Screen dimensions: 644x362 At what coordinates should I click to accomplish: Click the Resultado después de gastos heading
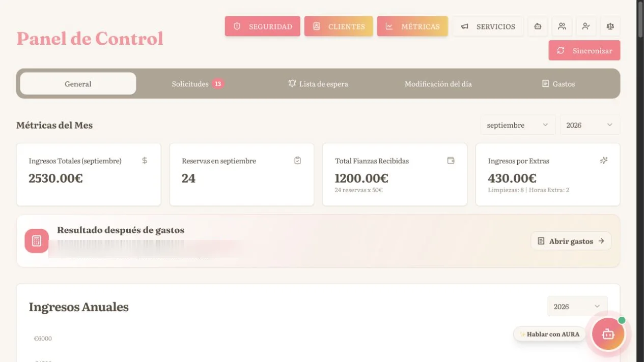[121, 230]
